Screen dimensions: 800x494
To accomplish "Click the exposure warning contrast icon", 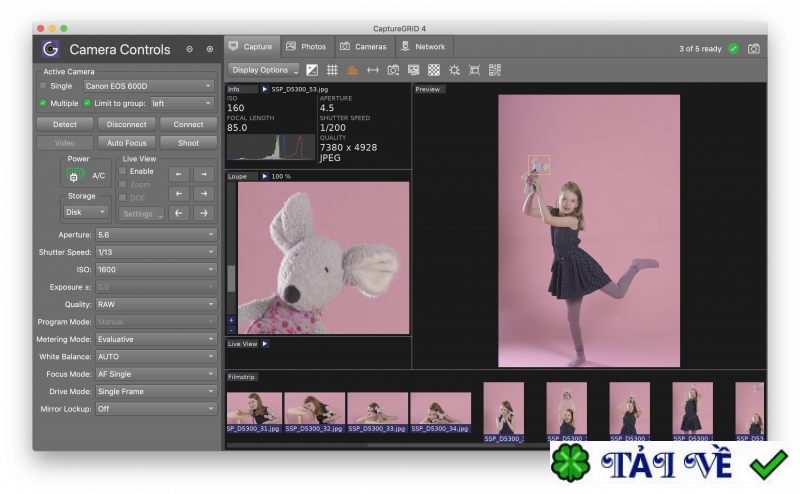I will tap(312, 70).
